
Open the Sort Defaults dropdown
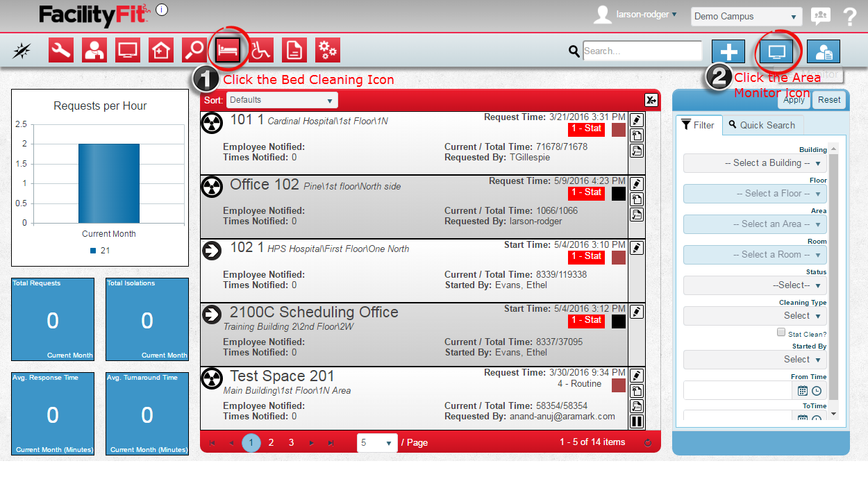tap(282, 100)
